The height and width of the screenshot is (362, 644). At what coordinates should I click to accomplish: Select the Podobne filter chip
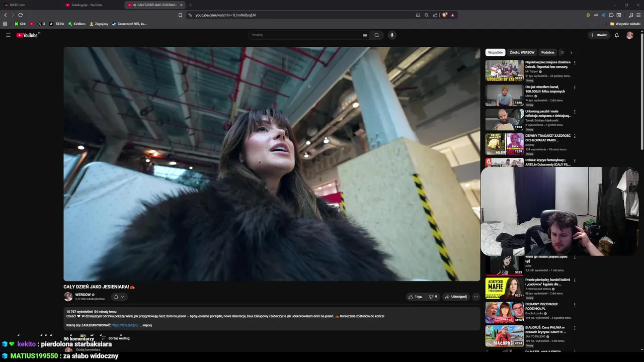click(548, 52)
